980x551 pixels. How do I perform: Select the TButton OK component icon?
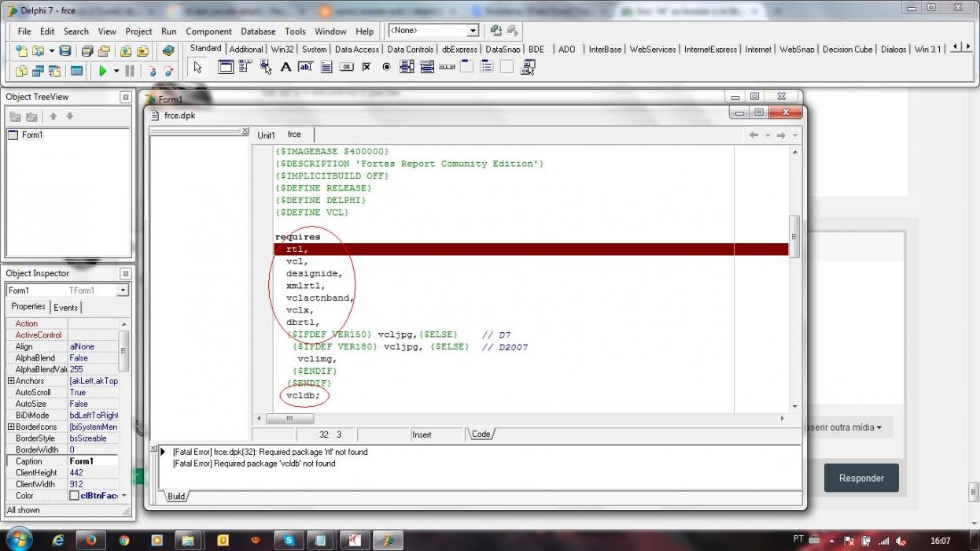[346, 68]
